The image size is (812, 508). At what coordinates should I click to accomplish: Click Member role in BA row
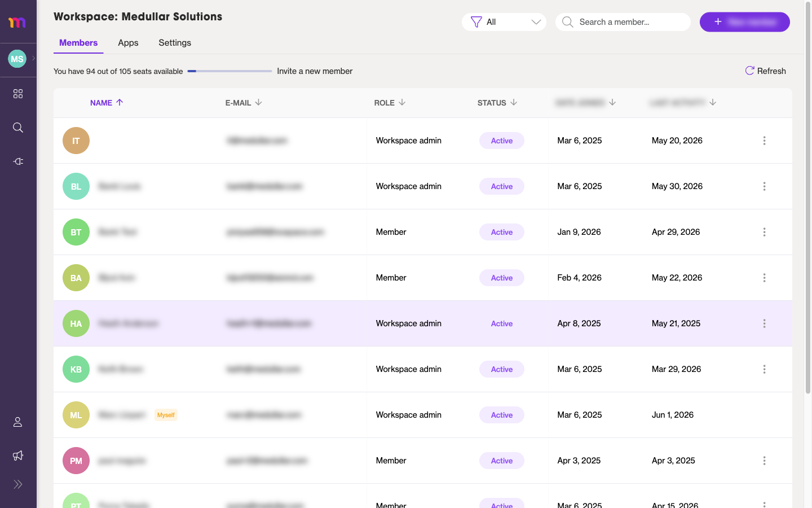click(391, 278)
